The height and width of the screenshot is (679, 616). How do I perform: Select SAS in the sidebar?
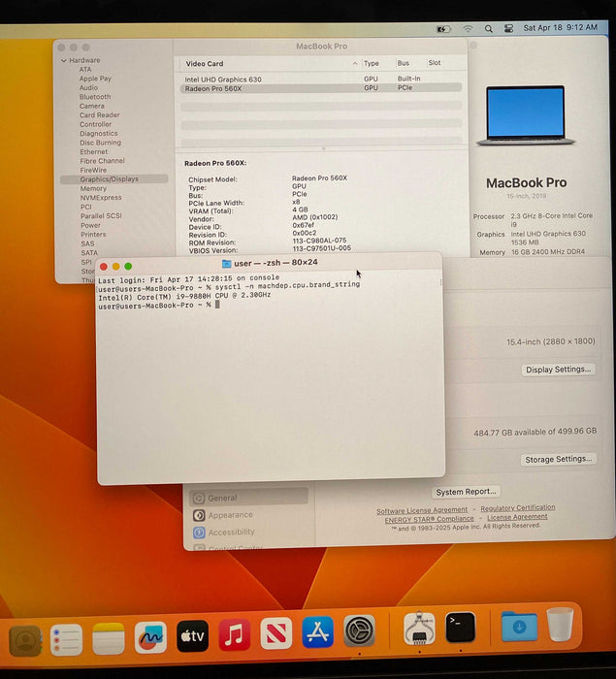coord(87,243)
